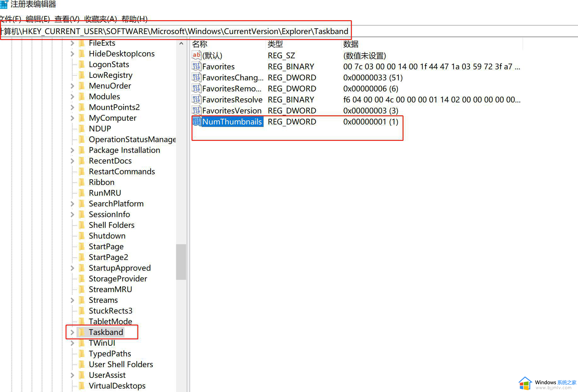The width and height of the screenshot is (578, 392).
Task: Expand the Taskband key
Action: pyautogui.click(x=72, y=332)
